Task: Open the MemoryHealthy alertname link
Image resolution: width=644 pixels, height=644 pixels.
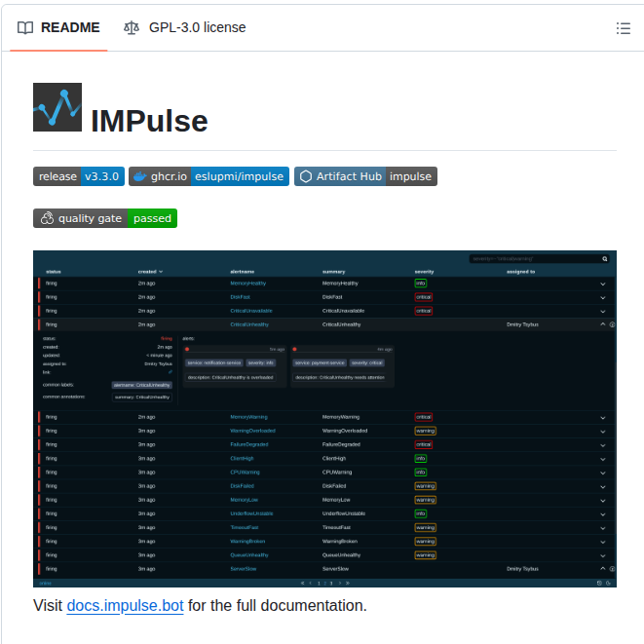Action: (x=248, y=284)
